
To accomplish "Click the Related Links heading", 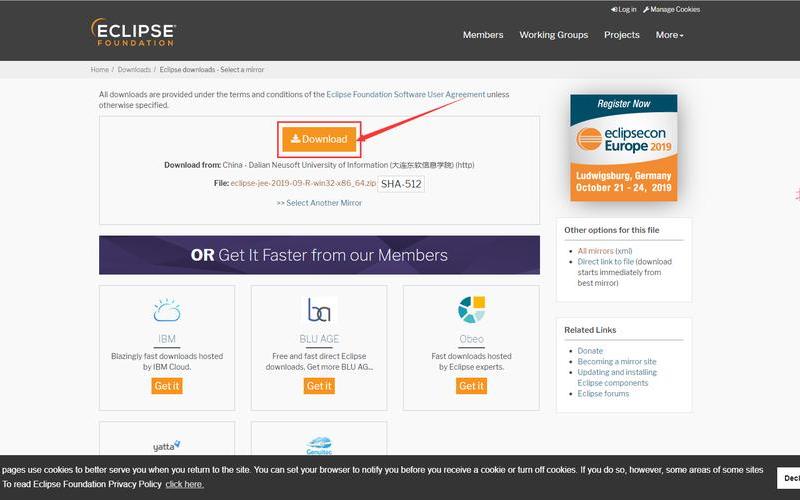I will click(590, 330).
